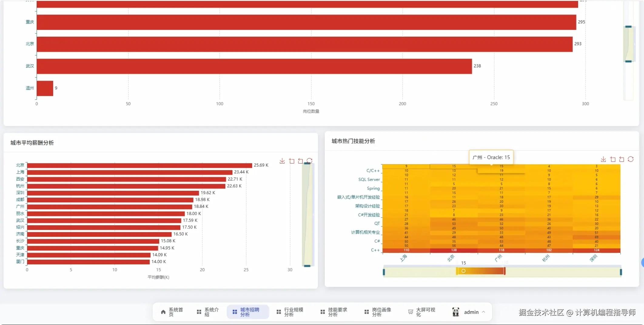Click bottom handle of job count chart zoom

629,61
